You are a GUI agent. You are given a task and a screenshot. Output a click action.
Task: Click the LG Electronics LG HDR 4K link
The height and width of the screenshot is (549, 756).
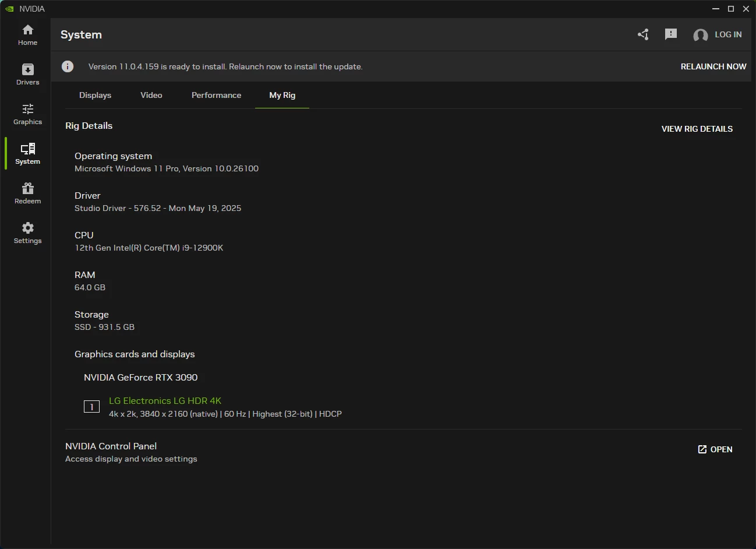[x=165, y=401]
